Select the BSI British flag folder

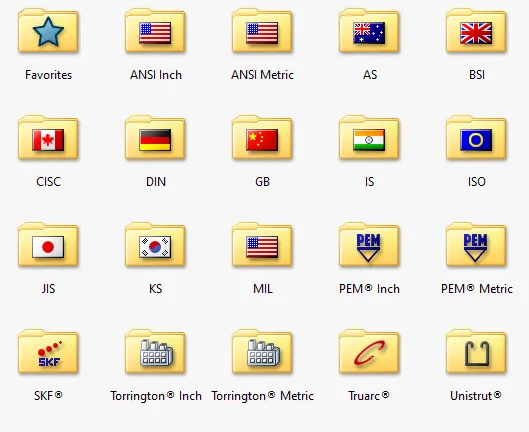(476, 31)
